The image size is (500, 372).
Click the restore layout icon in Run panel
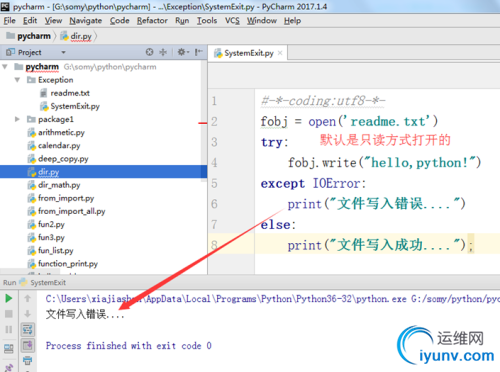[x=9, y=348]
